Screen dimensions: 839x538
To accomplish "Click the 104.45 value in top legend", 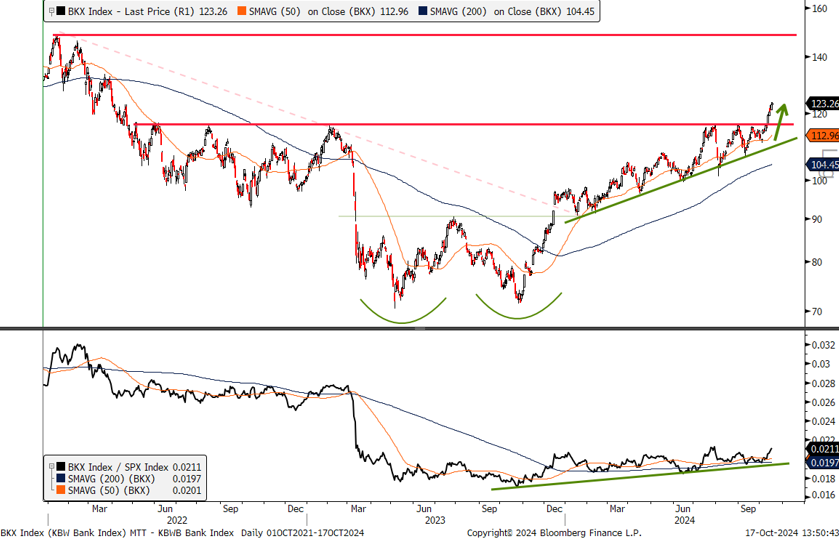I will pos(579,11).
